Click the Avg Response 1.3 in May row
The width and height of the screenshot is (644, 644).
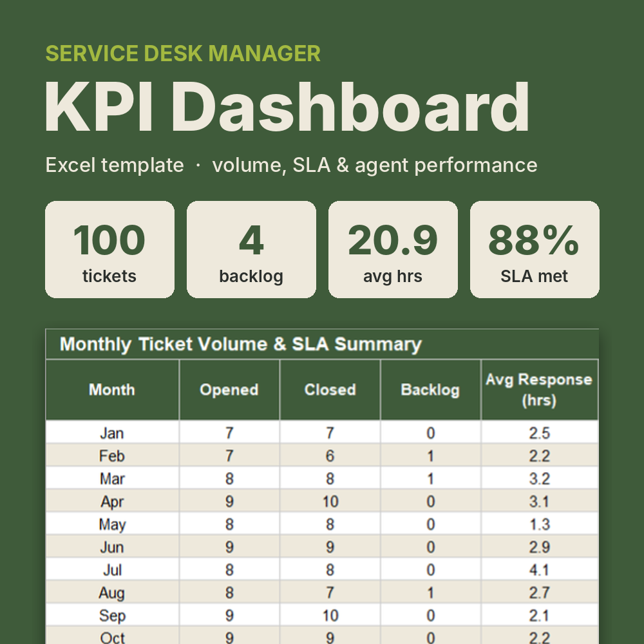[539, 524]
